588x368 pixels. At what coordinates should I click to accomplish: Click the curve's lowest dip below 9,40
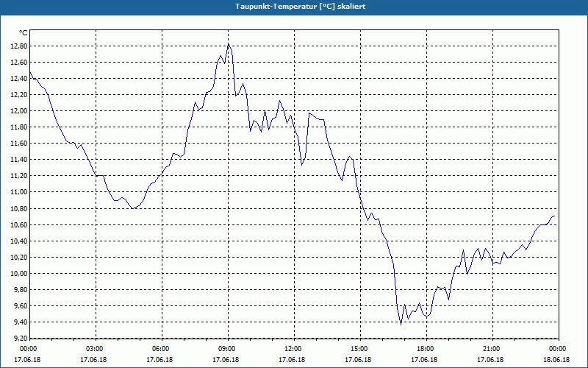click(401, 324)
